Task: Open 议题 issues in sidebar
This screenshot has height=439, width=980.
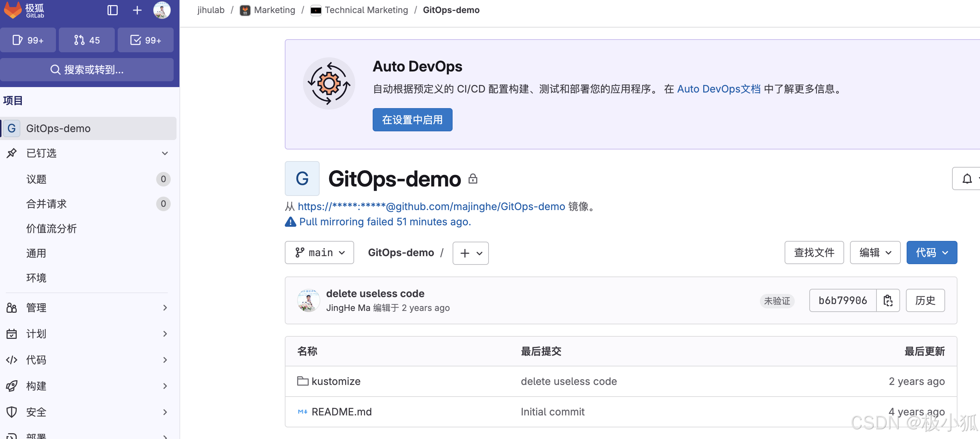Action: tap(37, 179)
